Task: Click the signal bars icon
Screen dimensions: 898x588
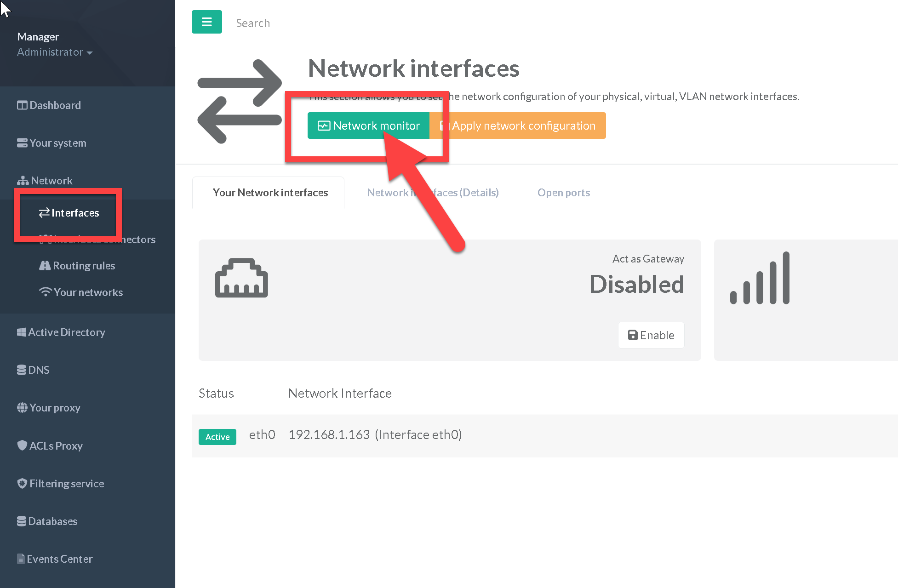Action: tap(760, 279)
